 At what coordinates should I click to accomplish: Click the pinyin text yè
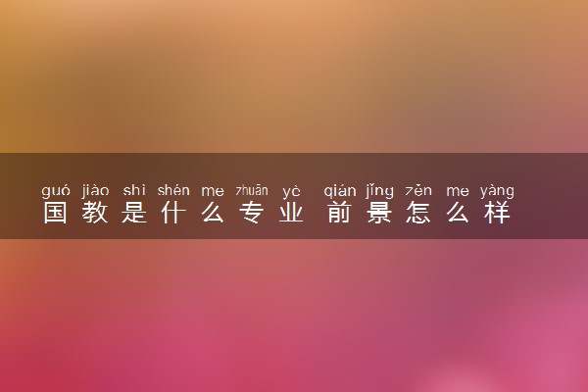(x=291, y=191)
